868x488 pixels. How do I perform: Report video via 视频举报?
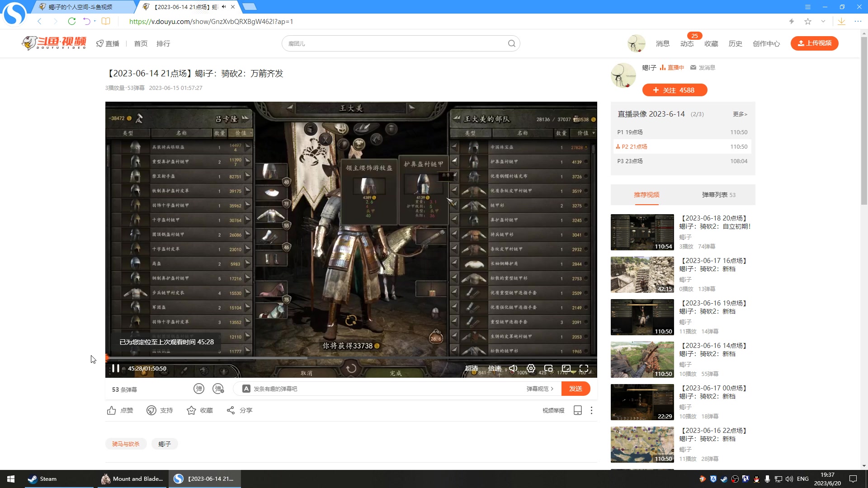[x=553, y=410]
